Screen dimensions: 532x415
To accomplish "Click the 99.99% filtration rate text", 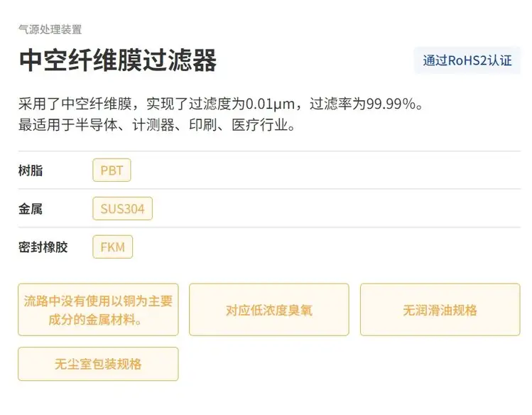I will [x=390, y=104].
